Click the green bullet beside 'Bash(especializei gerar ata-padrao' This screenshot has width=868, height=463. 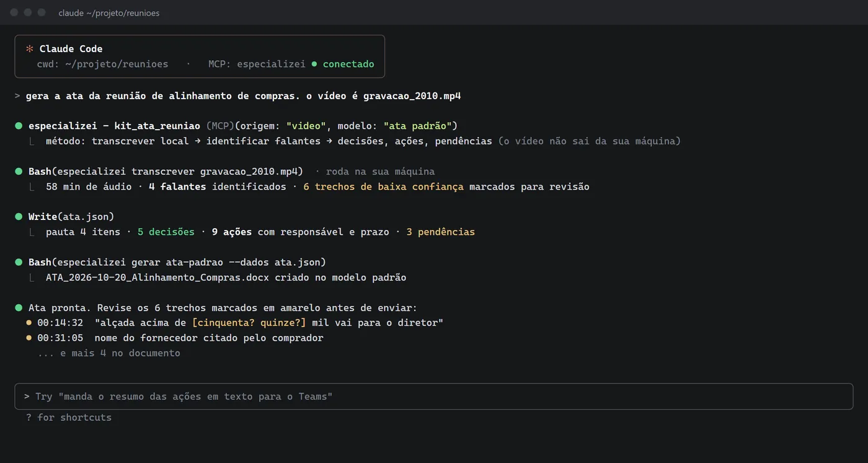coord(19,263)
